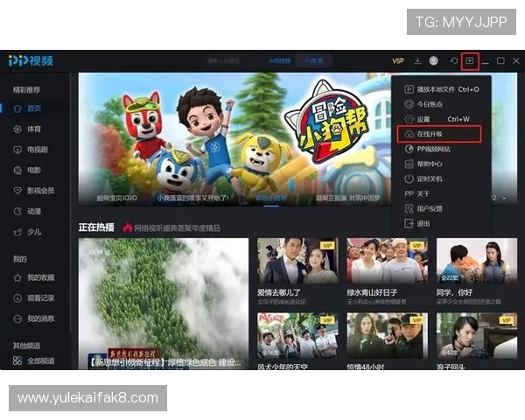Switch banner to 凝聚正能量 共筑中国梦

click(x=348, y=198)
